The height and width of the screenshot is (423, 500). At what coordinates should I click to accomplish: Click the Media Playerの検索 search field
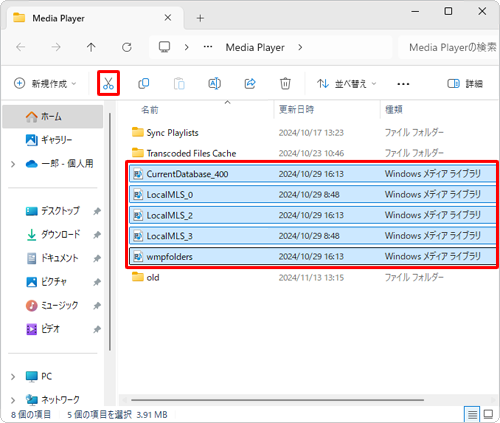tap(448, 47)
